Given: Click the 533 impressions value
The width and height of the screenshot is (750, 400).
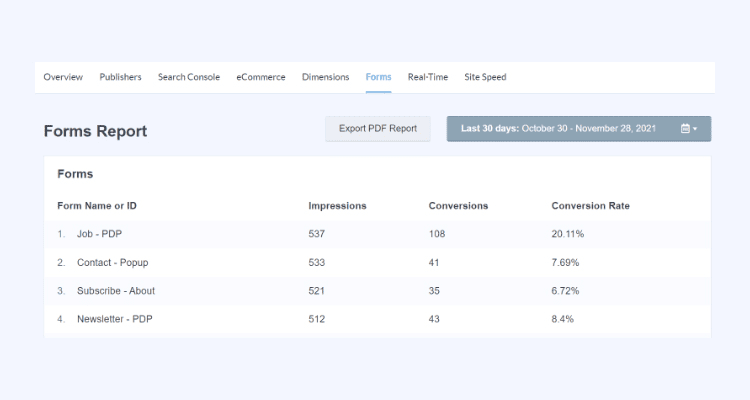Looking at the screenshot, I should click(x=317, y=263).
